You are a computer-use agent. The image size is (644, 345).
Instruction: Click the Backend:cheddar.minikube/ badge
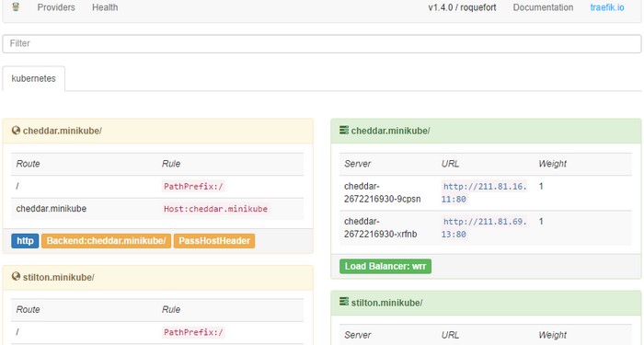point(106,241)
